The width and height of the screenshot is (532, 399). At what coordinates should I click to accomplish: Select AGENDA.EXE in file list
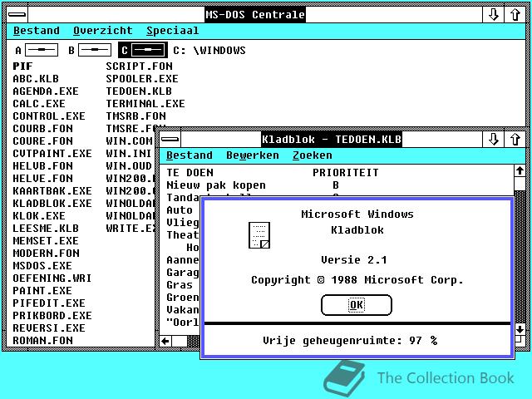46,91
